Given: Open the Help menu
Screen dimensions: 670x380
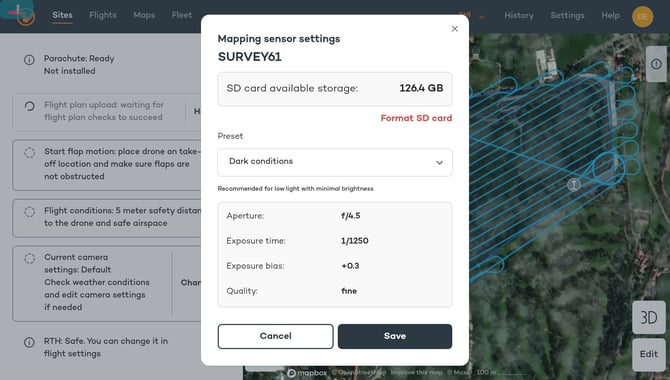Looking at the screenshot, I should coord(610,15).
